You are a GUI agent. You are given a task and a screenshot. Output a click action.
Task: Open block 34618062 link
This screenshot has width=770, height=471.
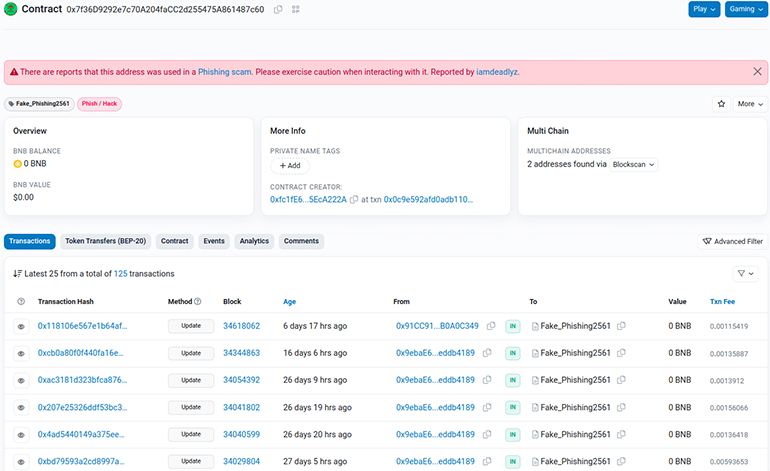point(241,326)
